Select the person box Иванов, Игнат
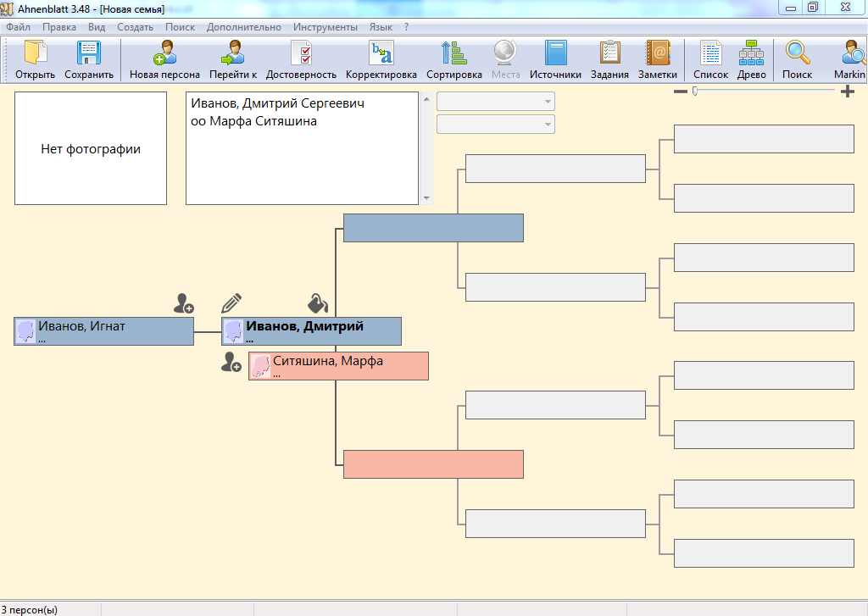This screenshot has width=868, height=616. coord(103,331)
